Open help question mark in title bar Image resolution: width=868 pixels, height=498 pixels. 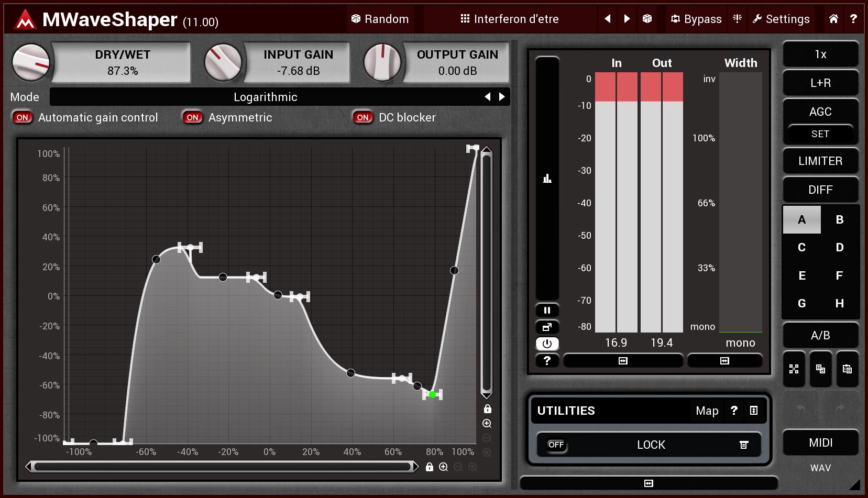pyautogui.click(x=853, y=19)
